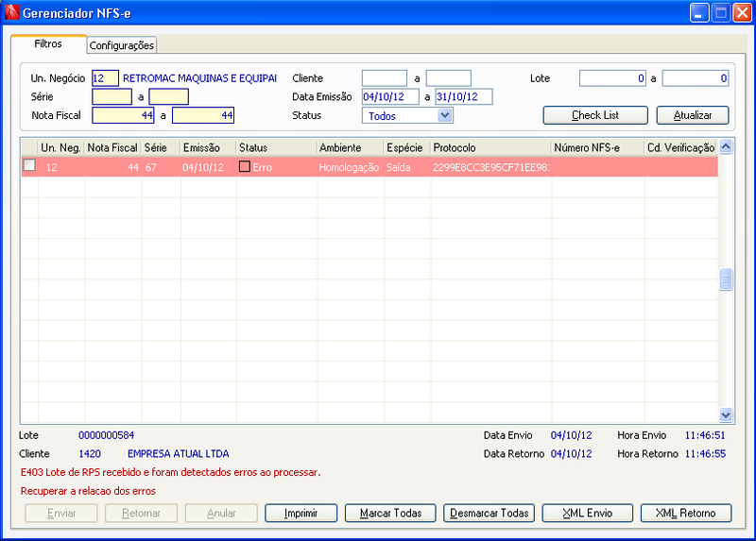Click the Data Emissão start field 04/10/12
The width and height of the screenshot is (756, 541).
390,97
